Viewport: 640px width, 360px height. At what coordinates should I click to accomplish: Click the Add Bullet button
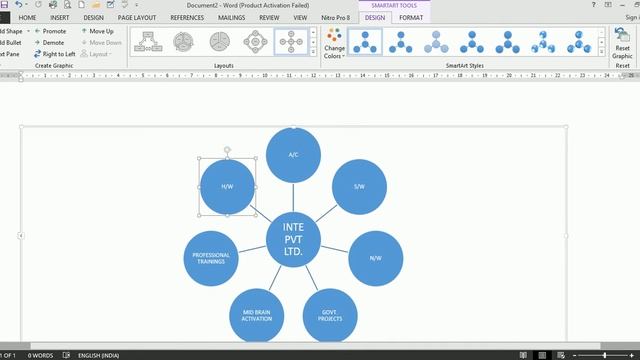(x=10, y=42)
